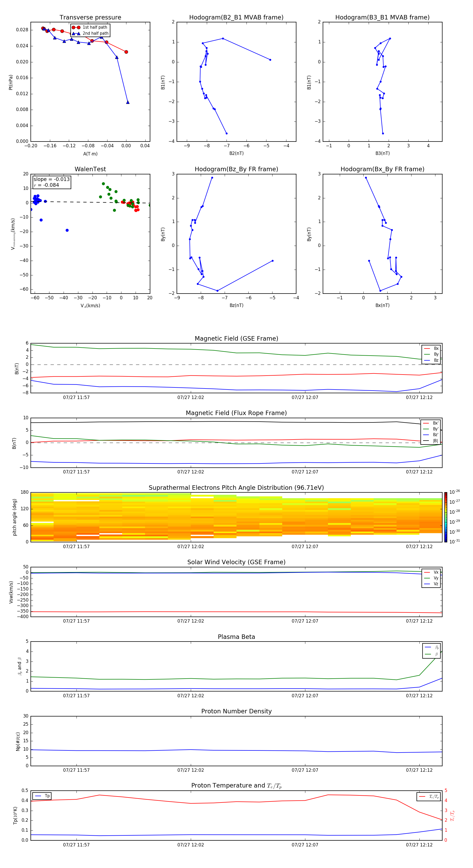Click the 'Bx(nT)' axis label
Viewport: 473px width, 868px height.
[x=382, y=305]
